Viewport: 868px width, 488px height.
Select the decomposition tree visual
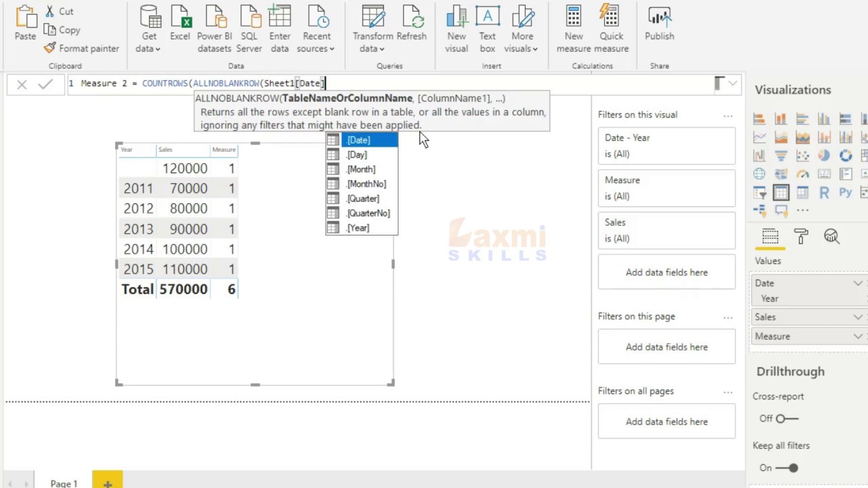[759, 210]
